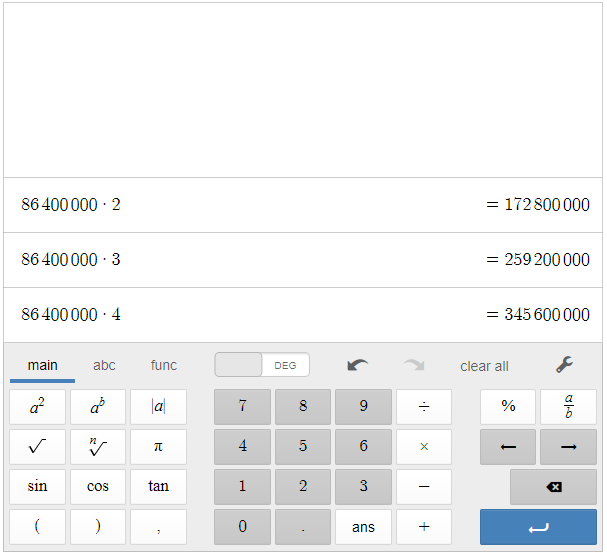Click the minus operator key
This screenshot has height=555, width=607.
click(424, 487)
